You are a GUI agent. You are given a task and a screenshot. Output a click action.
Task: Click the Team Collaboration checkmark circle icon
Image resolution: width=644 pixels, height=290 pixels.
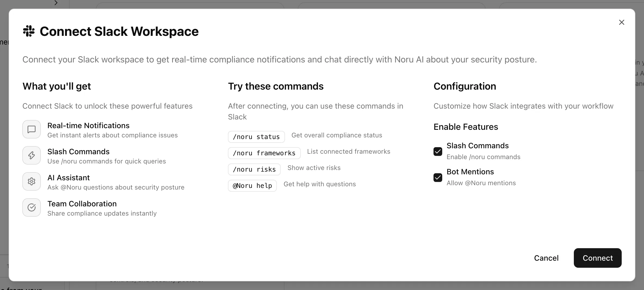pos(32,207)
